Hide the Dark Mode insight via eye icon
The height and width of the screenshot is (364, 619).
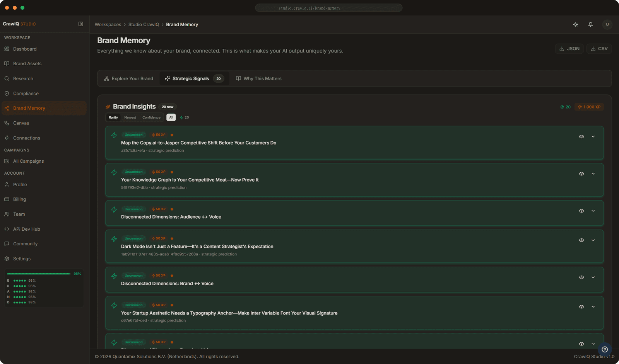coord(581,240)
